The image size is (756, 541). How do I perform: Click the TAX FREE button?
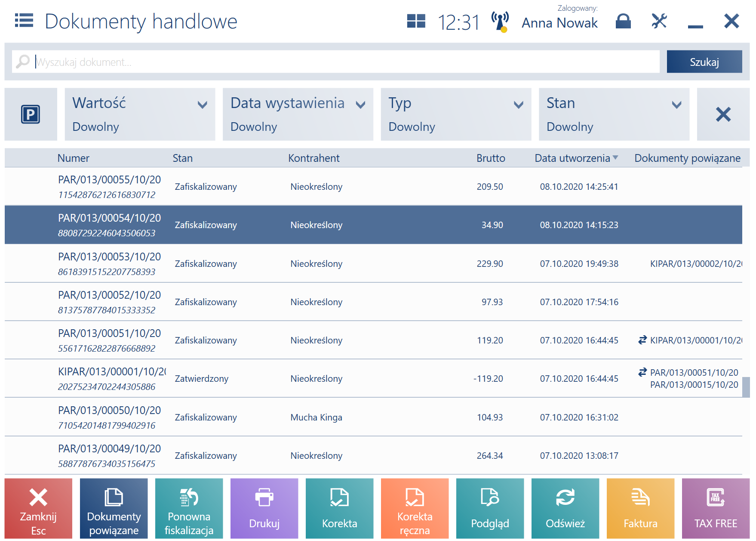coord(716,508)
